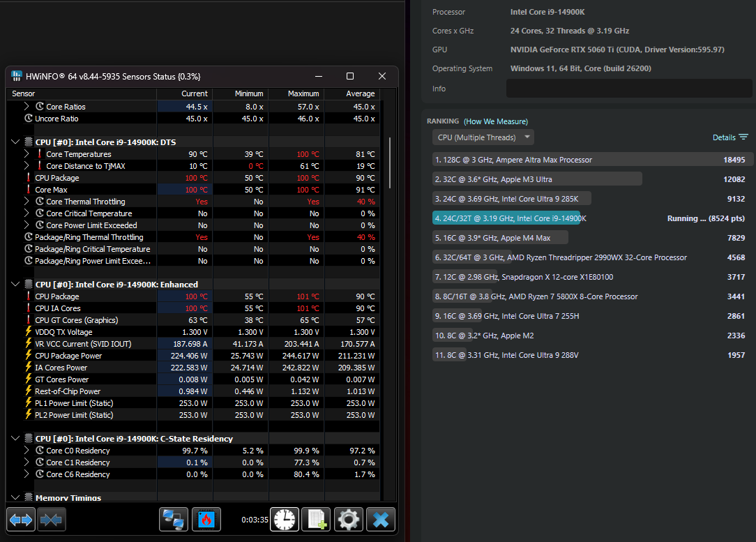Image resolution: width=756 pixels, height=542 pixels.
Task: Click the lightning icon of VDDQ TX Voltage
Action: click(x=29, y=332)
